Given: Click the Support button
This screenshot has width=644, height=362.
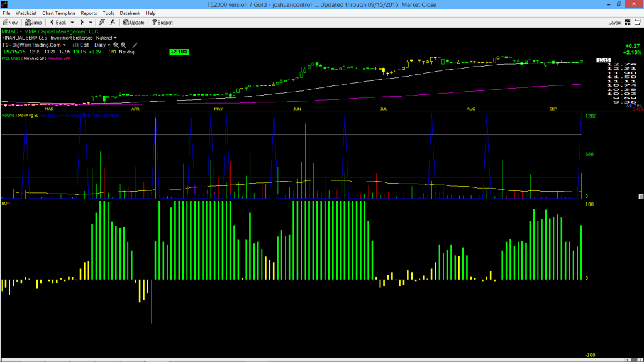Looking at the screenshot, I should (163, 23).
